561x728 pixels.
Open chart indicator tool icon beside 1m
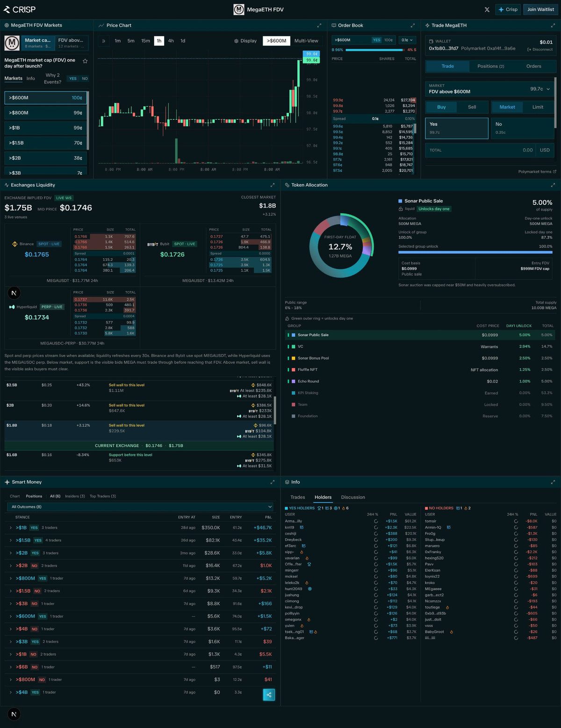104,41
